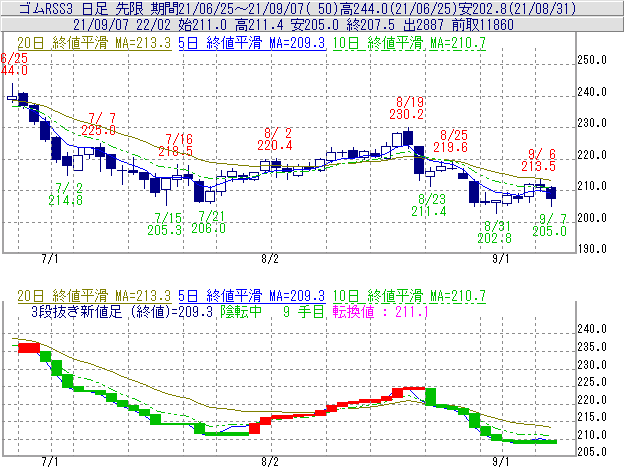Click the 8/23 211.4 low label
The width and height of the screenshot is (624, 475).
[429, 205]
